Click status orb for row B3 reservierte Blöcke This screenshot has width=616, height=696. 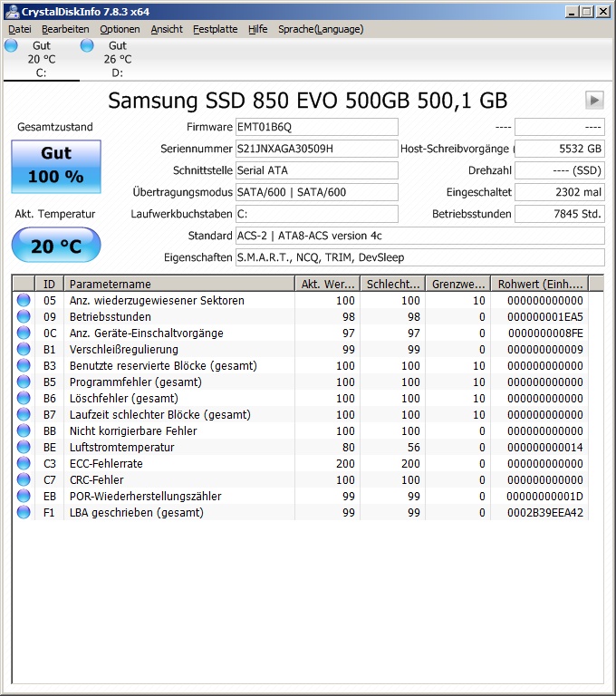(x=24, y=365)
